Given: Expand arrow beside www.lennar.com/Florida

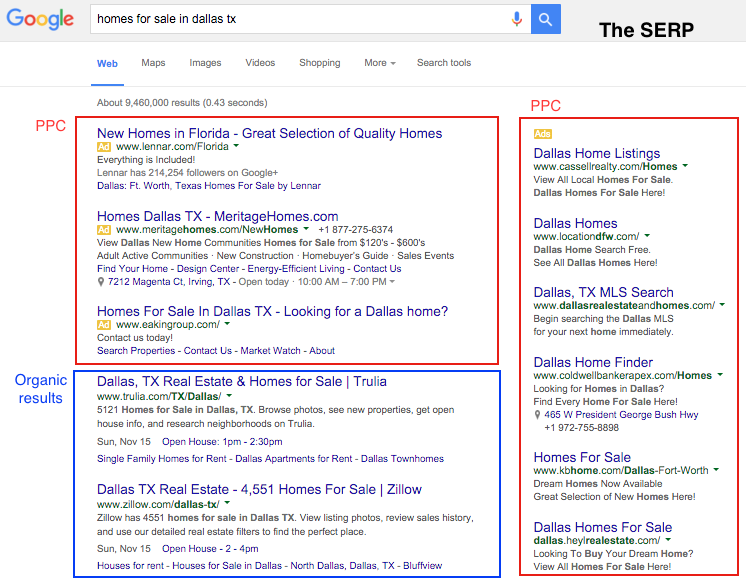Looking at the screenshot, I should (236, 146).
